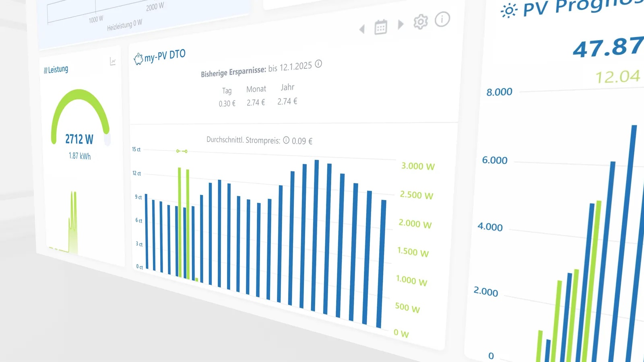Open chart view icon in Leistung card

click(113, 62)
